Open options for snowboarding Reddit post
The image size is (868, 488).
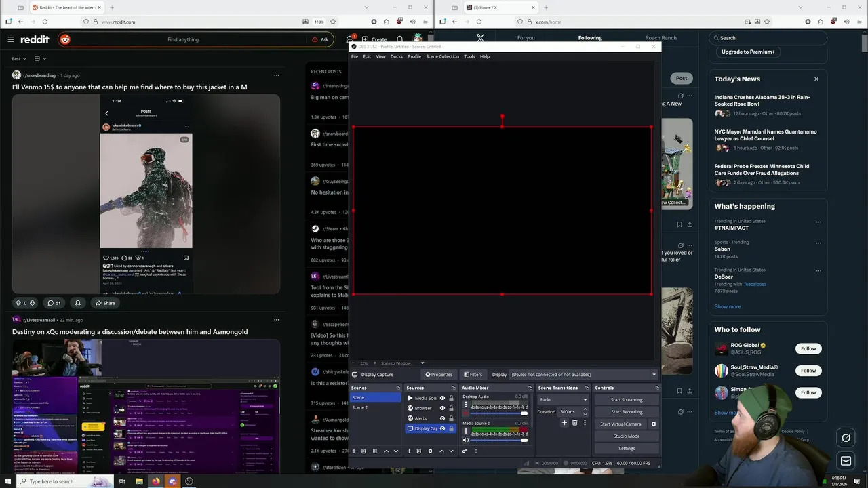point(276,75)
